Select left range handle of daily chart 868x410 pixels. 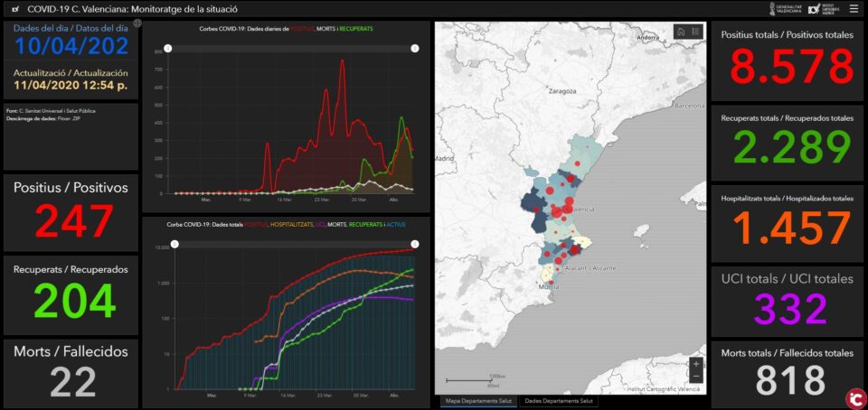[168, 49]
